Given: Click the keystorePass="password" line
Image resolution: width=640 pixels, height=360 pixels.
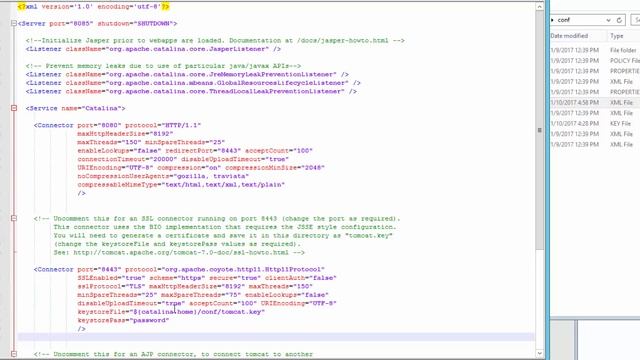Looking at the screenshot, I should pos(123,320).
